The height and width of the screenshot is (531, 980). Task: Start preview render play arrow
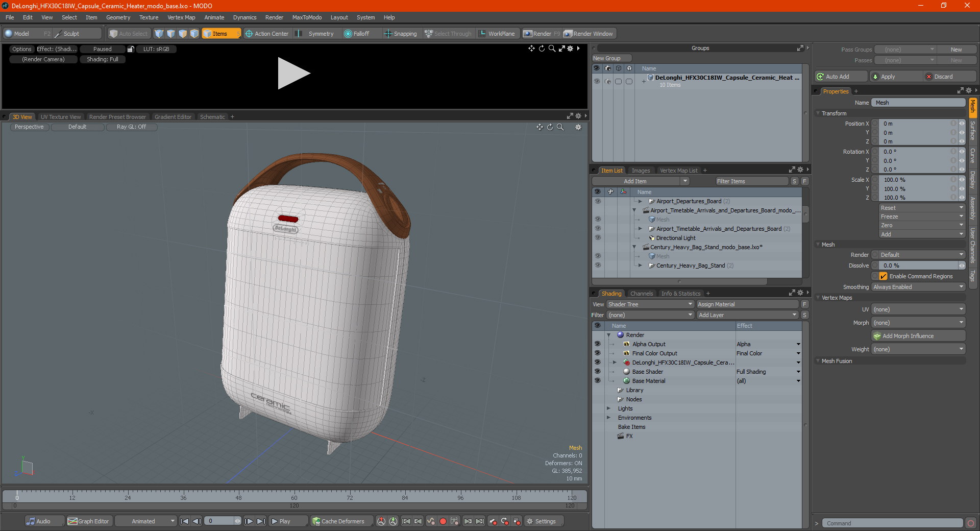pos(293,74)
